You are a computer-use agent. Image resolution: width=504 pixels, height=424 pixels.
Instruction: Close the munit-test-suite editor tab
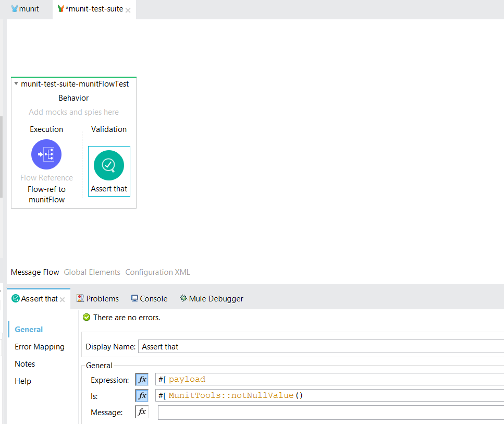[x=128, y=10]
